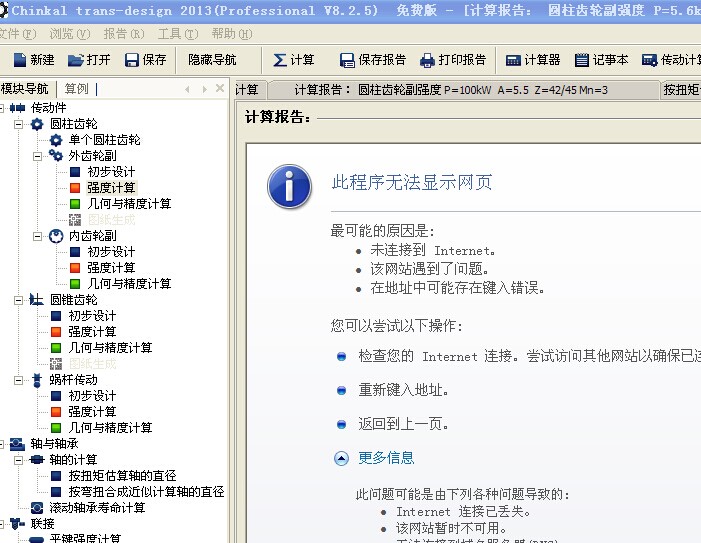Print the report with 打印报告 icon

(x=427, y=60)
